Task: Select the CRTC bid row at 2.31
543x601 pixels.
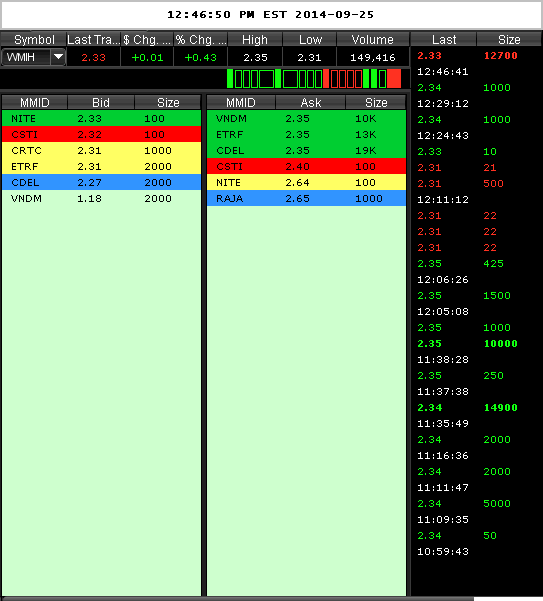Action: [x=102, y=150]
